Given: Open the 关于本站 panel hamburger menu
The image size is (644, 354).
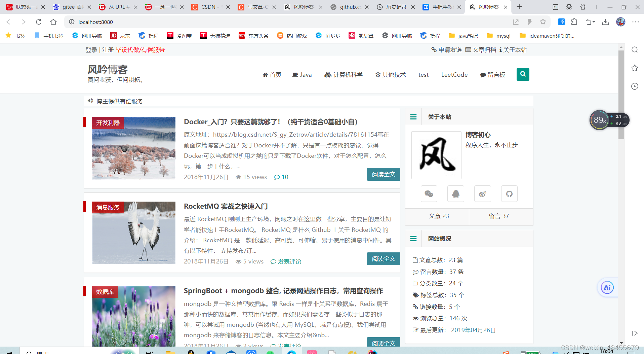Looking at the screenshot, I should 413,117.
